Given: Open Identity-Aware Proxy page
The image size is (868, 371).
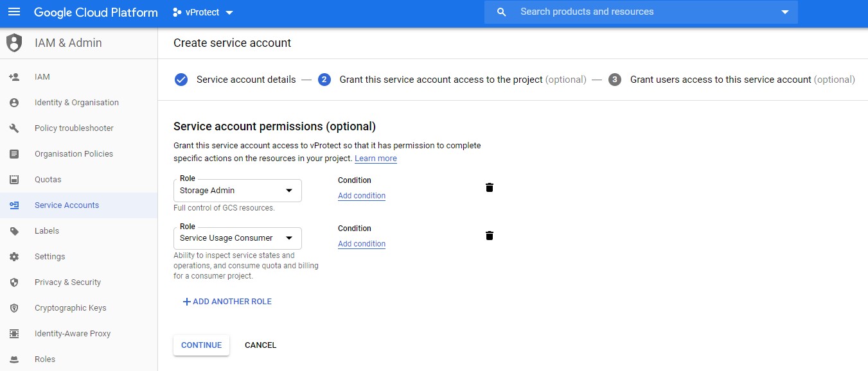Looking at the screenshot, I should click(72, 334).
